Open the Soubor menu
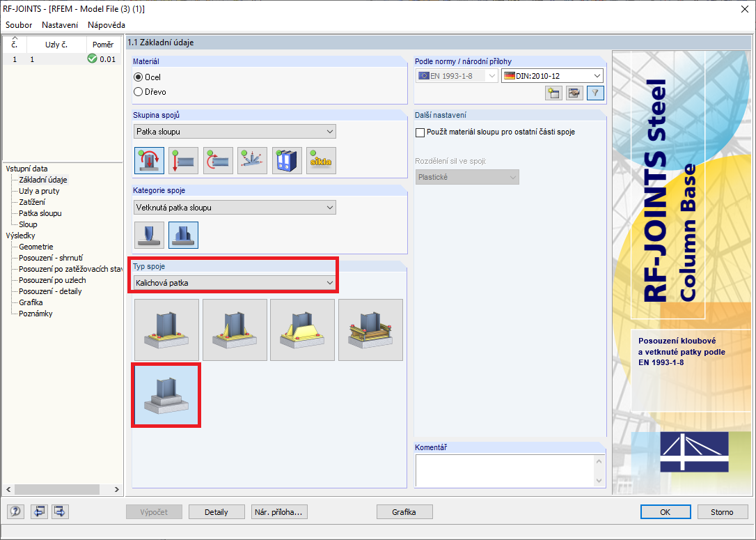 19,24
